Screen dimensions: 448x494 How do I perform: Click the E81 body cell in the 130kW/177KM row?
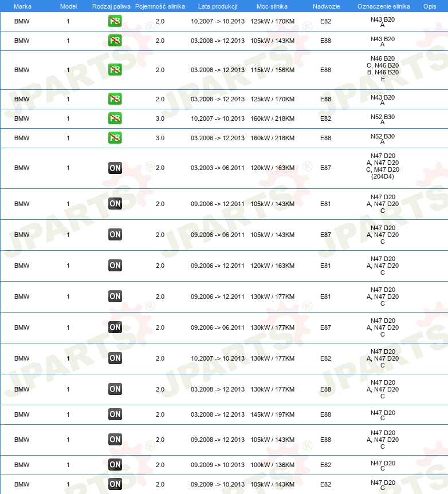point(325,297)
